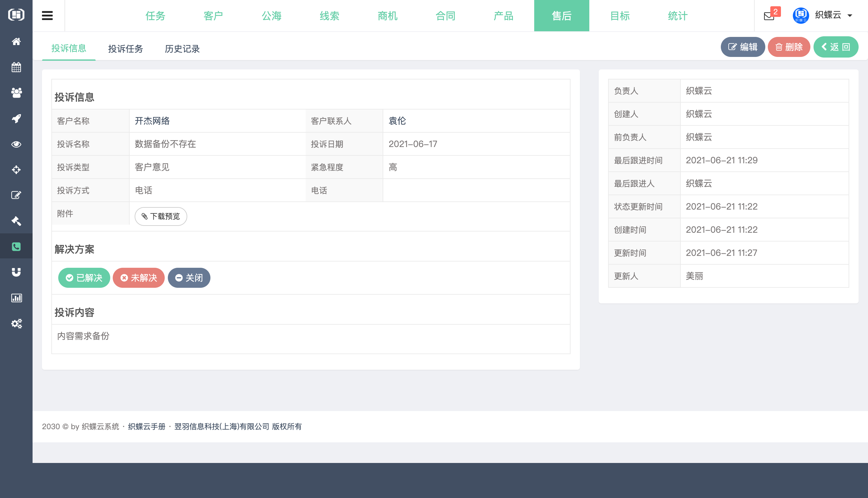Open the 下载预览 attachment preview
This screenshot has height=498, width=868.
(x=160, y=216)
